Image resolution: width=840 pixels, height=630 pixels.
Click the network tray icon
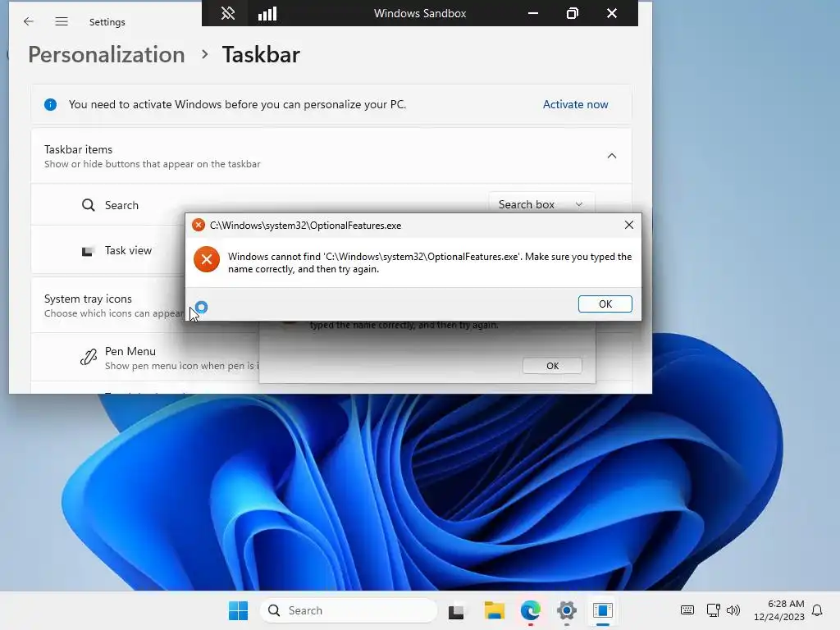click(713, 610)
